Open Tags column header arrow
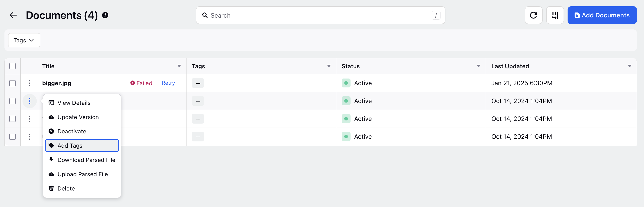This screenshot has width=644, height=207. pos(329,66)
